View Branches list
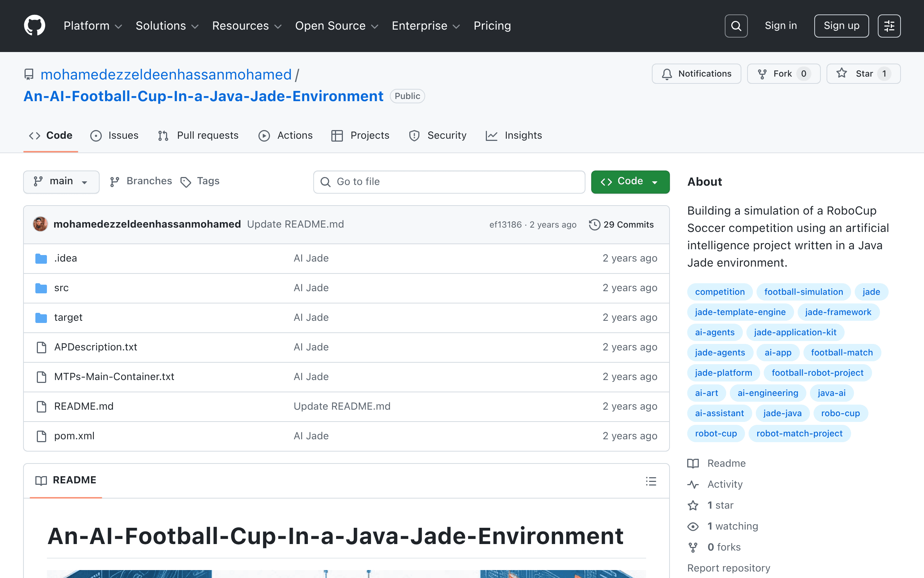The image size is (924, 578). pyautogui.click(x=141, y=181)
